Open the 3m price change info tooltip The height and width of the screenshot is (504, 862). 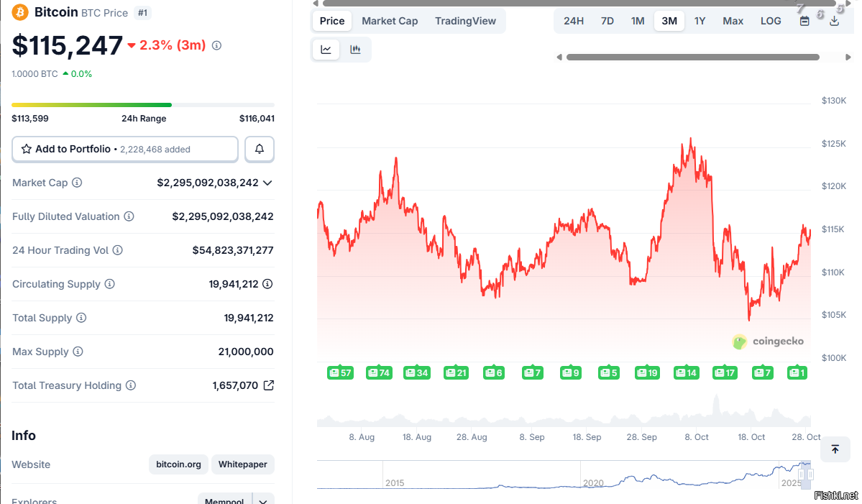(x=216, y=45)
